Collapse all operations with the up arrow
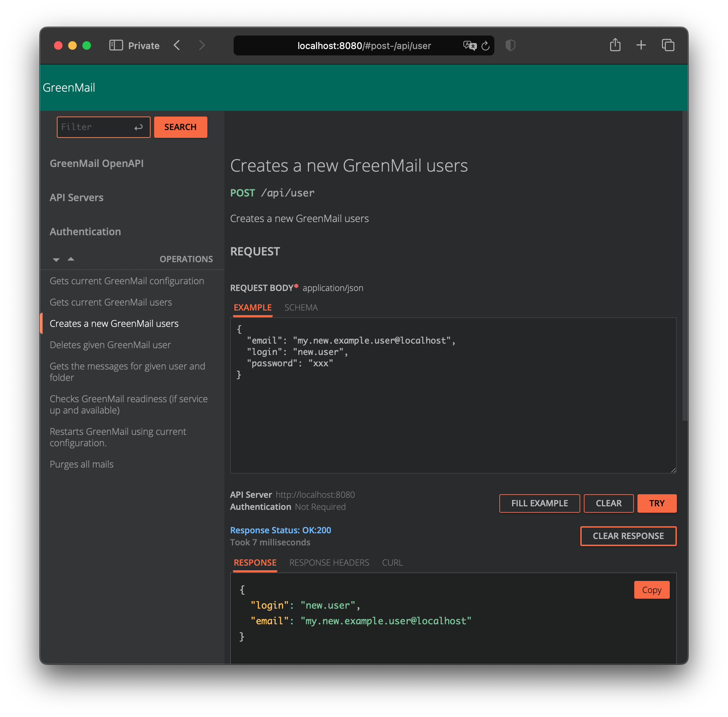The height and width of the screenshot is (717, 728). coord(71,259)
